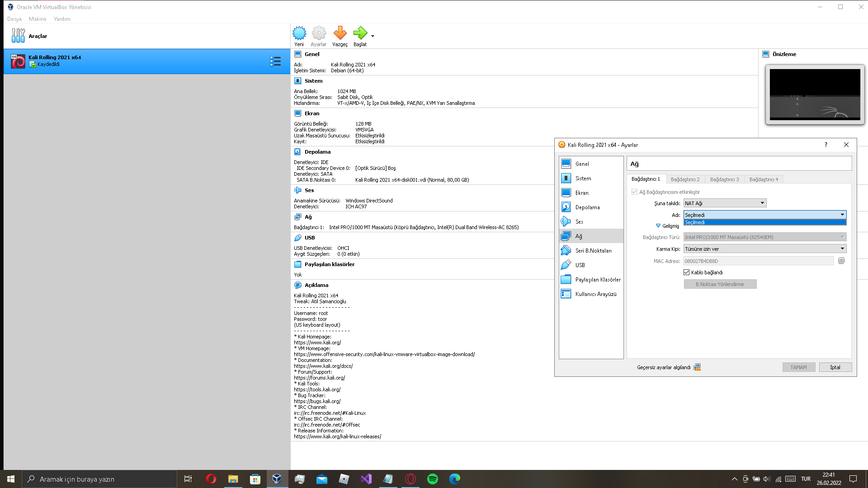
Task: Switch to Bağdaştırıcı 4 tab
Action: (x=764, y=179)
